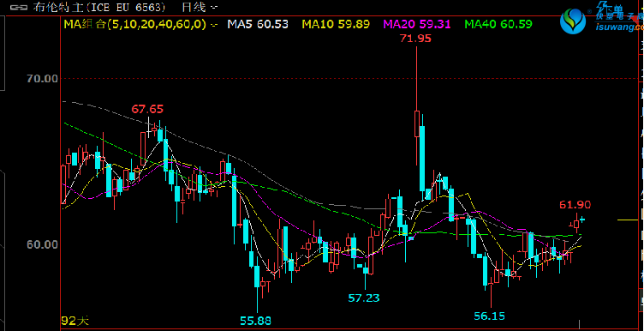
Task: Open the MA组合(5,10,20,40,60,0) indicator settings
Action: [x=140, y=24]
